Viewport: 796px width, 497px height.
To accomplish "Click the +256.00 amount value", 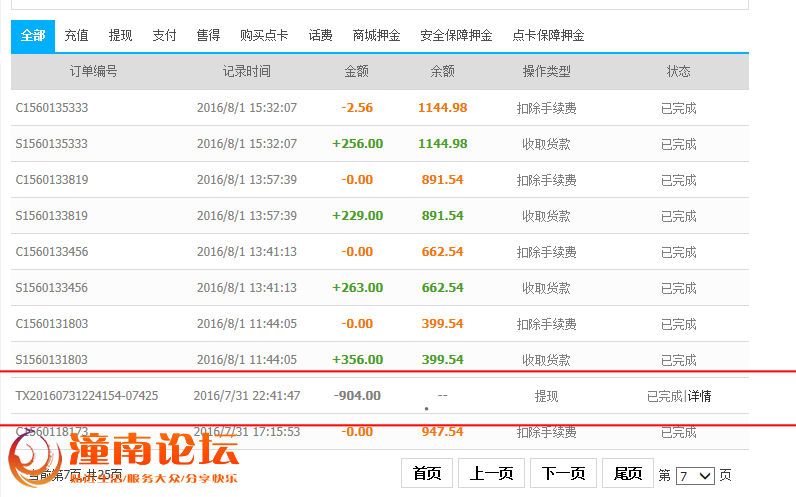I will pos(357,144).
